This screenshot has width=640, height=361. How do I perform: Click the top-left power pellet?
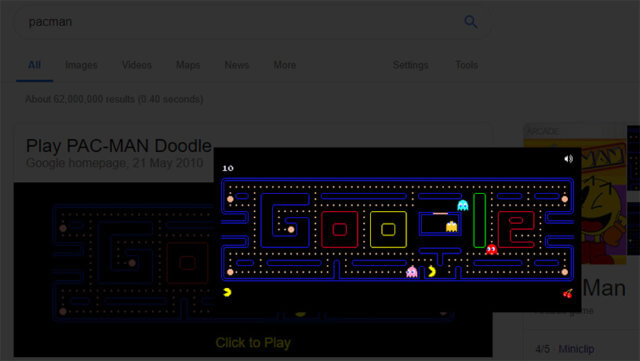230,199
